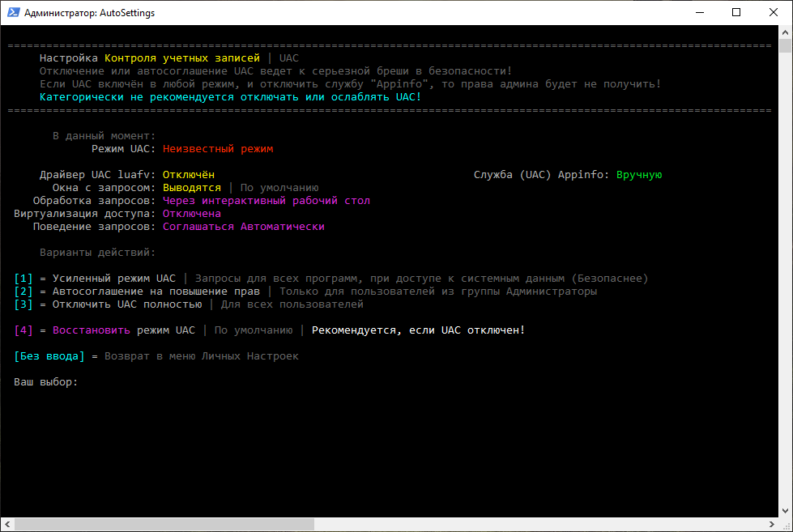Click option [4] Восстановить режим UAC

pyautogui.click(x=104, y=330)
